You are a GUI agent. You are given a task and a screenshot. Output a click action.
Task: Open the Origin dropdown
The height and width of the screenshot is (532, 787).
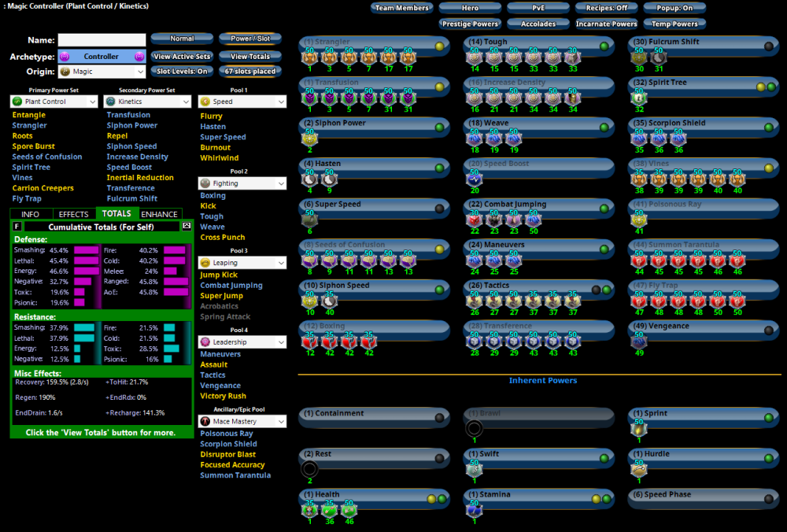tap(101, 72)
